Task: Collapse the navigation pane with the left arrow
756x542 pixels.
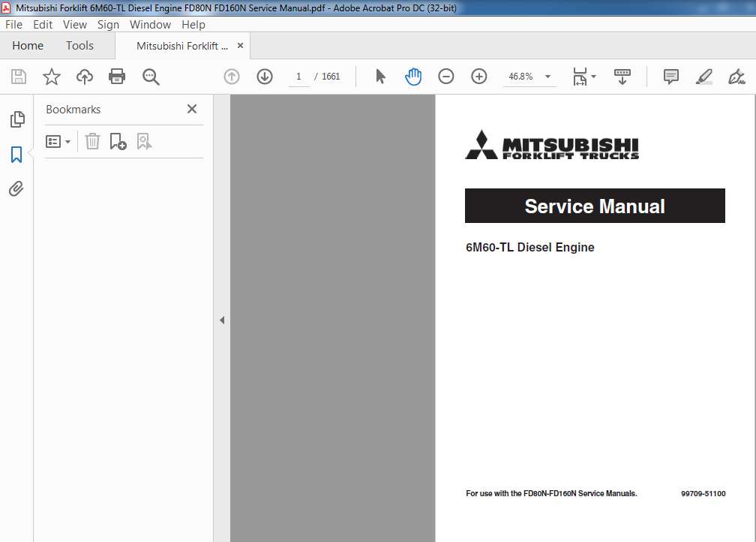Action: 222,320
